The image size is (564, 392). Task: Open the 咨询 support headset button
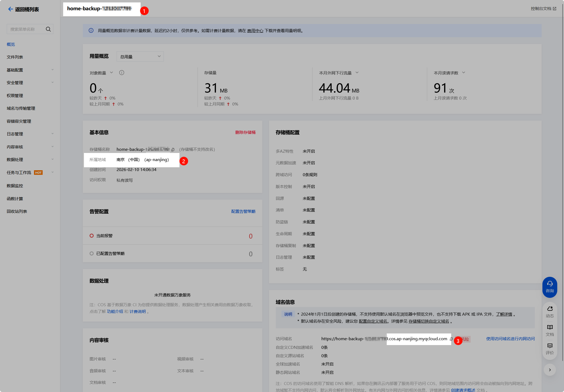[550, 287]
